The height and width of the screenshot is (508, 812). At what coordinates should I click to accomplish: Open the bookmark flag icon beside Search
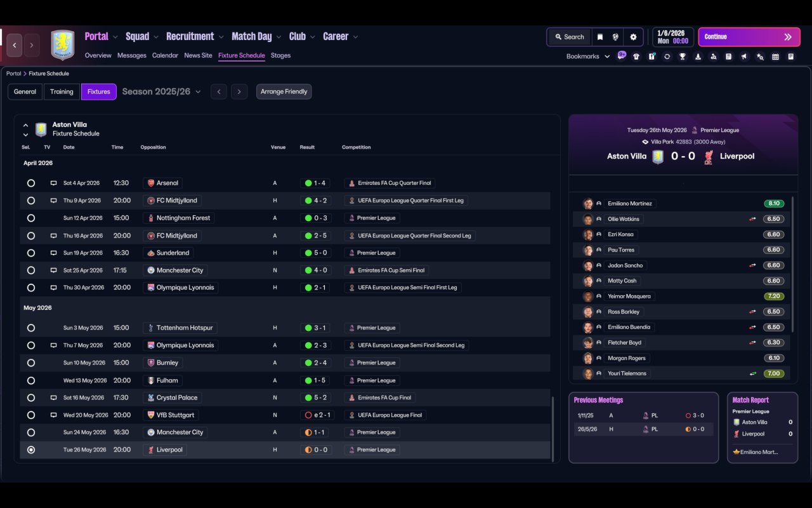pyautogui.click(x=599, y=37)
